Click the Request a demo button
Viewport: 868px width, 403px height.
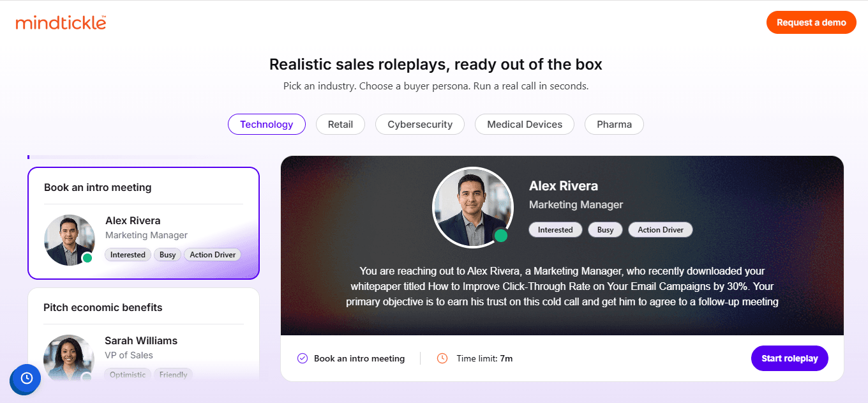pos(811,22)
